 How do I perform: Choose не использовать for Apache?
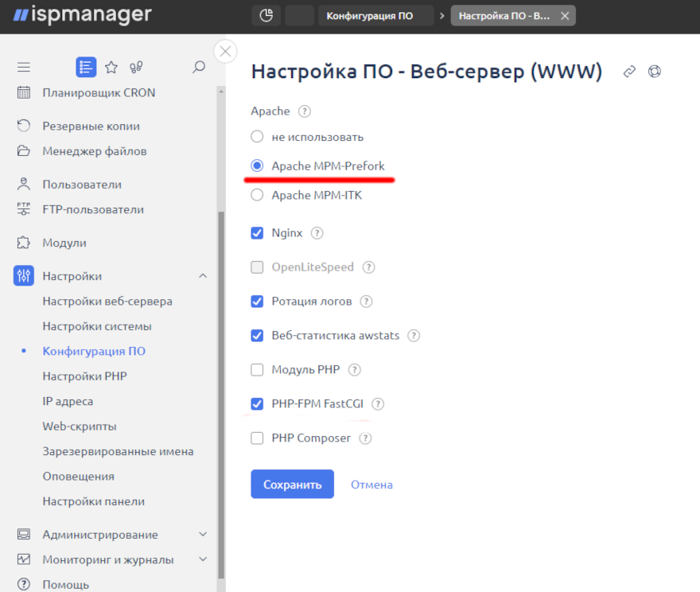tap(257, 136)
